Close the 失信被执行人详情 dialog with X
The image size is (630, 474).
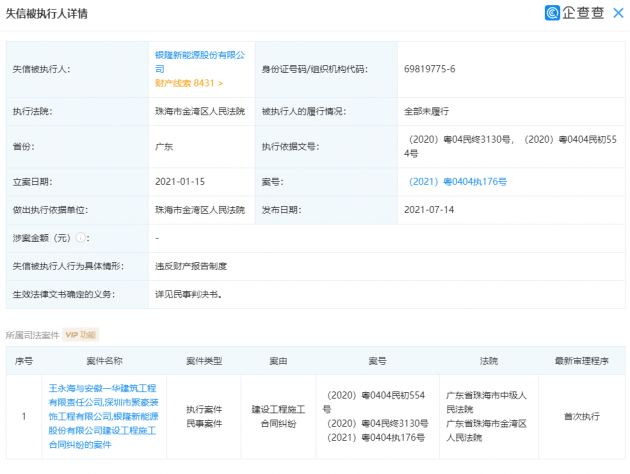click(x=618, y=13)
